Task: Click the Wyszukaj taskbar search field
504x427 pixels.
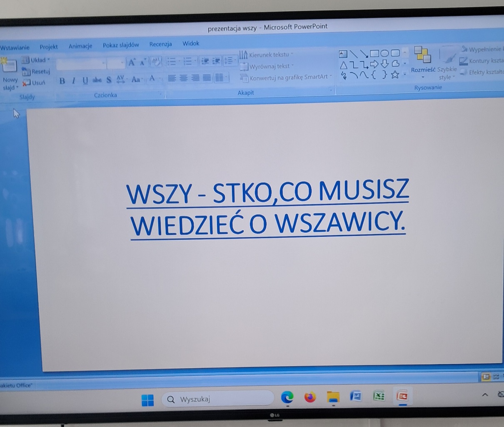Action: point(218,399)
